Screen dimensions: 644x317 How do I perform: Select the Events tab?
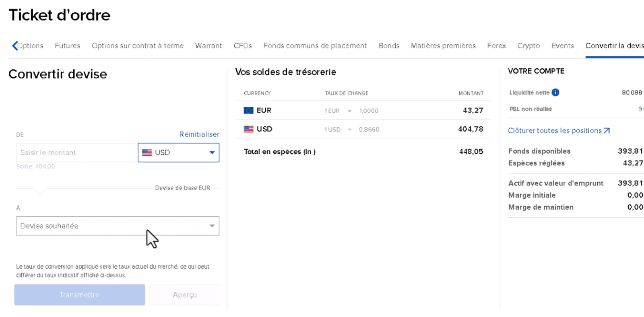(562, 46)
